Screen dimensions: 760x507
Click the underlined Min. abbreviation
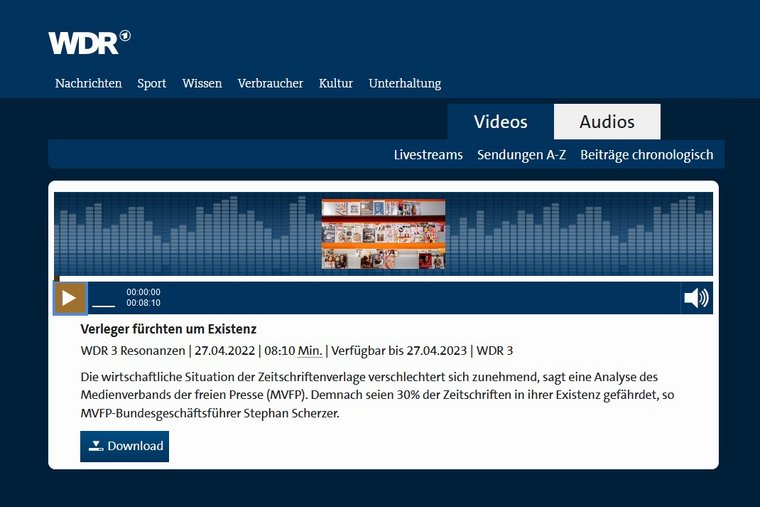(x=310, y=350)
